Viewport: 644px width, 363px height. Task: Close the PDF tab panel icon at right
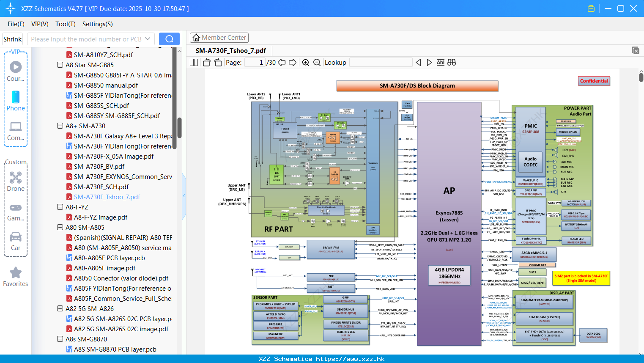[636, 50]
